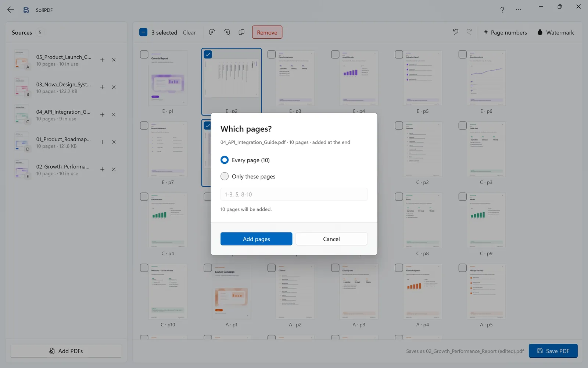Select the A · p1 Launch Campaign thumbnail

click(231, 291)
